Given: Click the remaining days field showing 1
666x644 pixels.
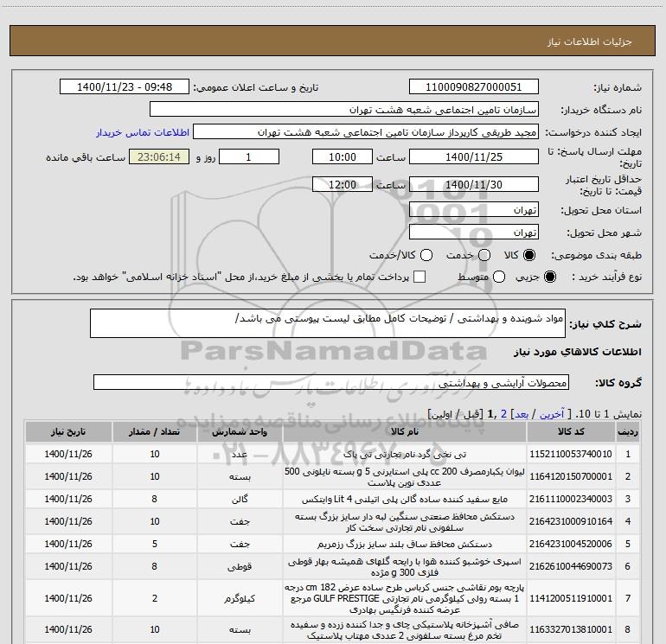Looking at the screenshot, I should pyautogui.click(x=249, y=156).
